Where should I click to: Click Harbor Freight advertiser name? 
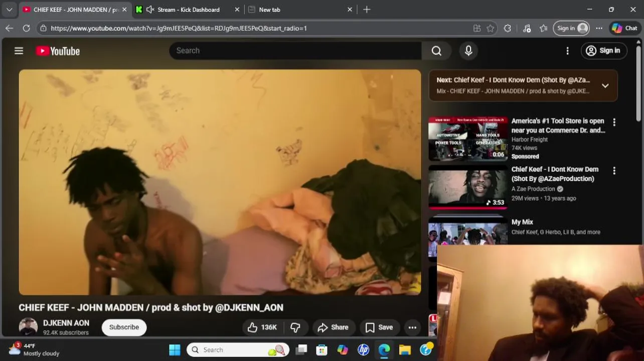point(530,140)
